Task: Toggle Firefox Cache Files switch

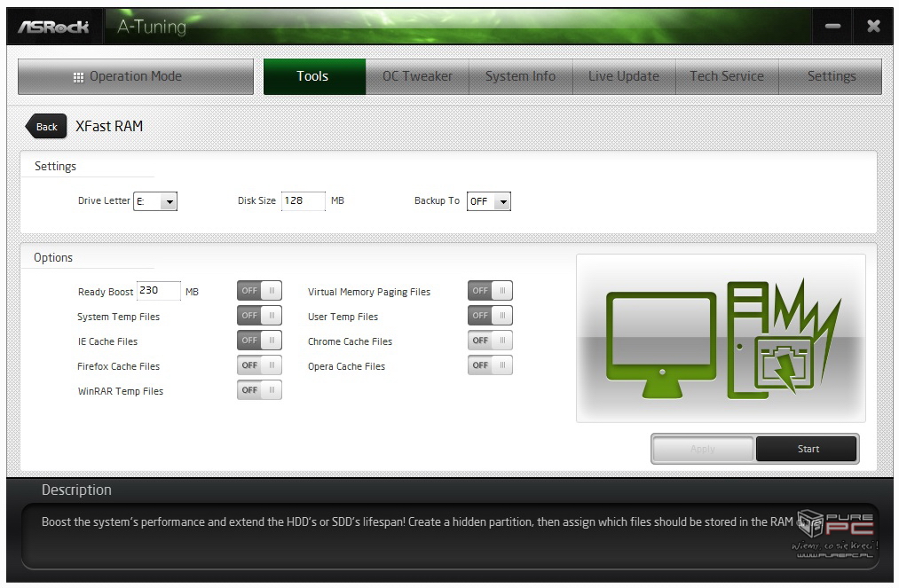Action: click(x=259, y=365)
